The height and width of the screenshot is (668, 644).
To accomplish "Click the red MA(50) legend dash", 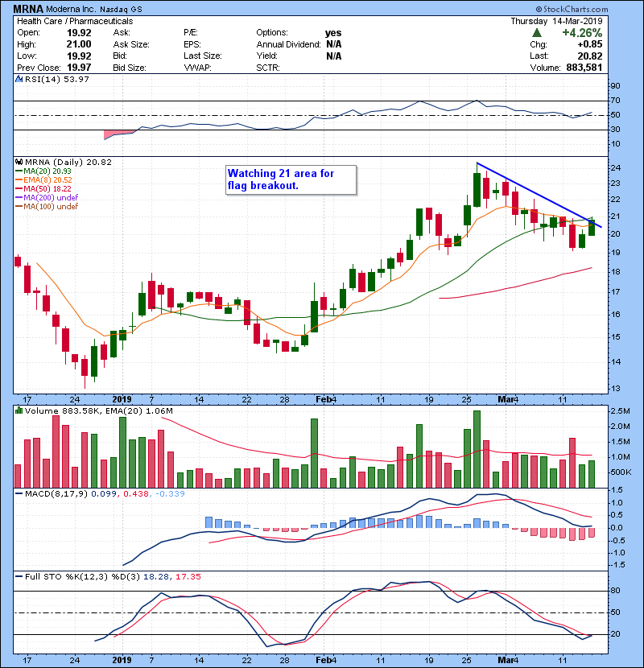I will [19, 188].
